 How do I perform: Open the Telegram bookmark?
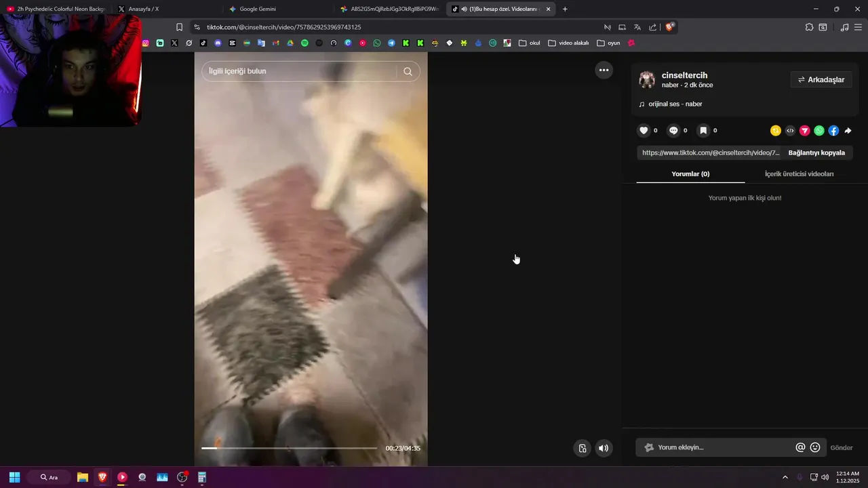tap(391, 43)
